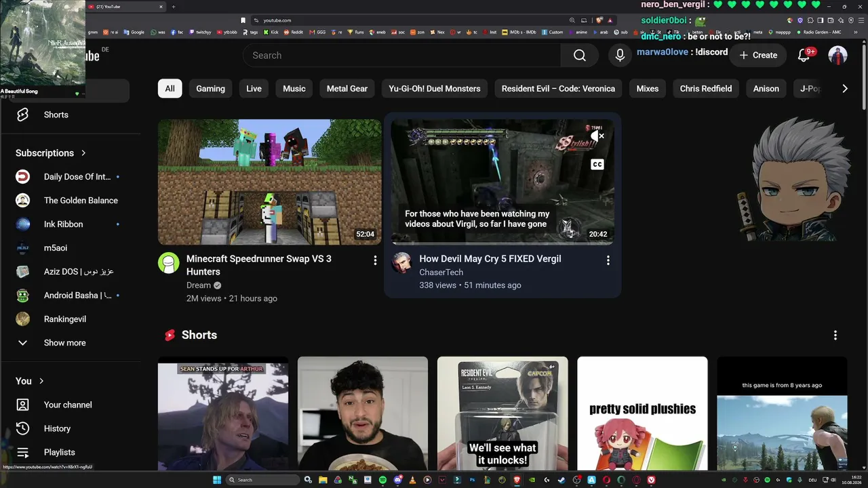
Task: Launch Spotify from the taskbar
Action: tap(382, 480)
